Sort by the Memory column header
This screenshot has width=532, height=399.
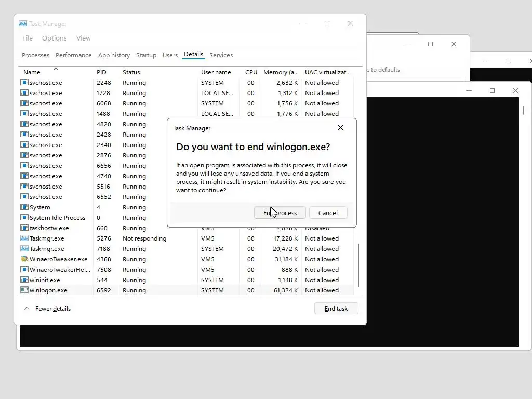(281, 72)
